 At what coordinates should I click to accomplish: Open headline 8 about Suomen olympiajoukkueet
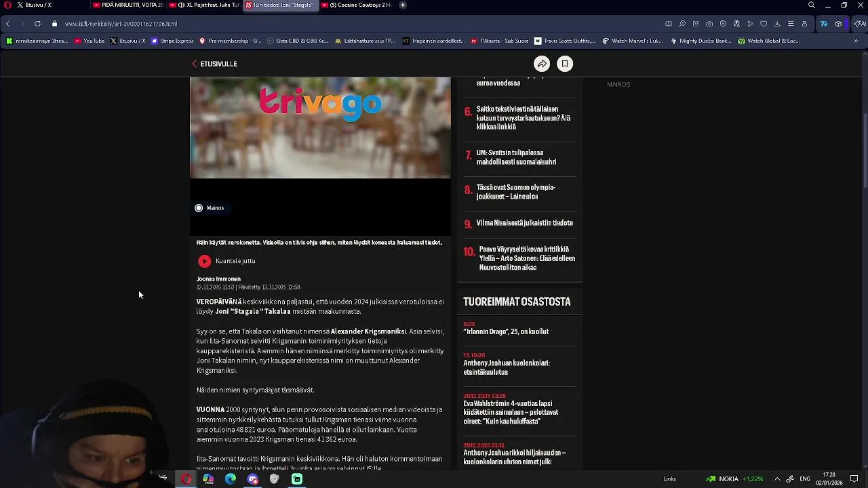[515, 192]
